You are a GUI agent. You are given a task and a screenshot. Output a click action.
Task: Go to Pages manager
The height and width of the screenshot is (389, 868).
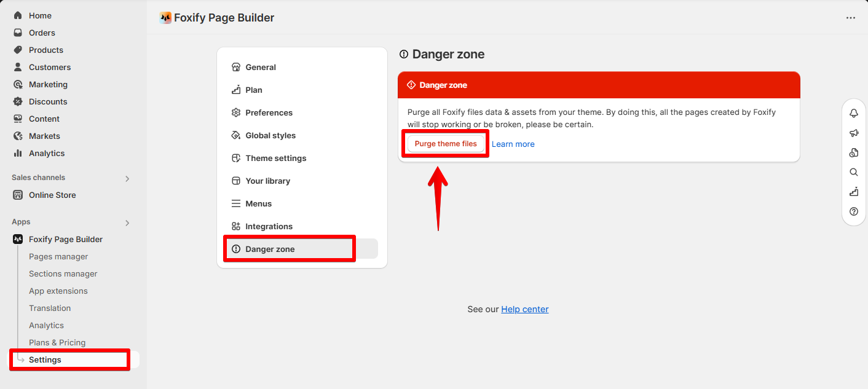click(x=58, y=256)
